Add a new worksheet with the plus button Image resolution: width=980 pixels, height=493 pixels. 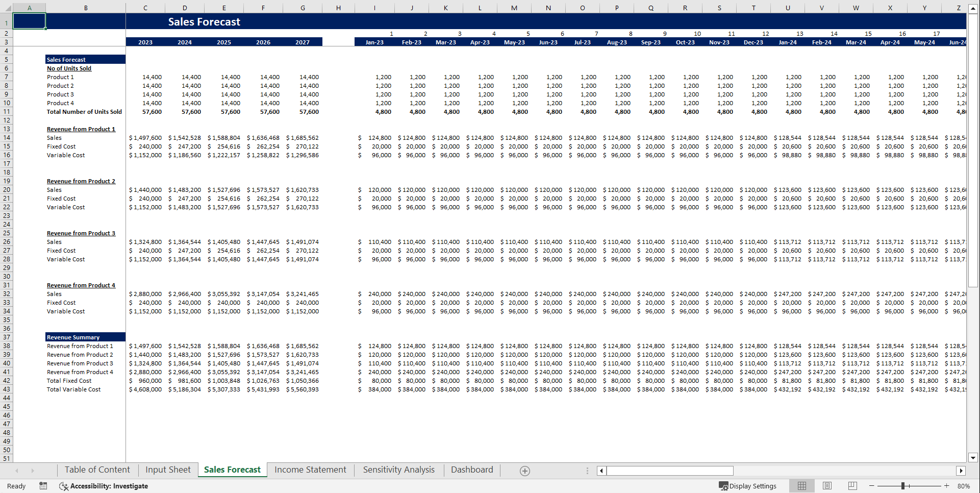(524, 470)
